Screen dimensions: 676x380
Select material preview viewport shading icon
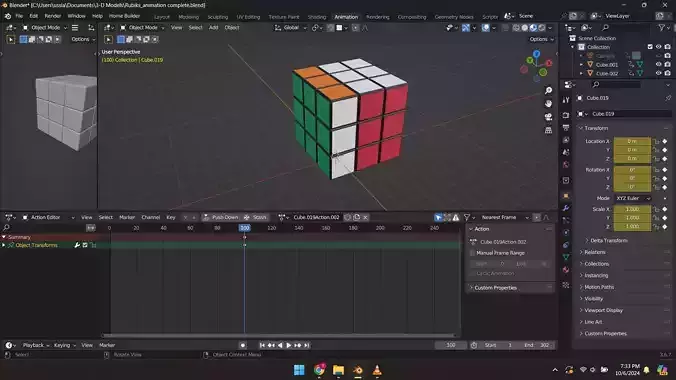[x=533, y=28]
